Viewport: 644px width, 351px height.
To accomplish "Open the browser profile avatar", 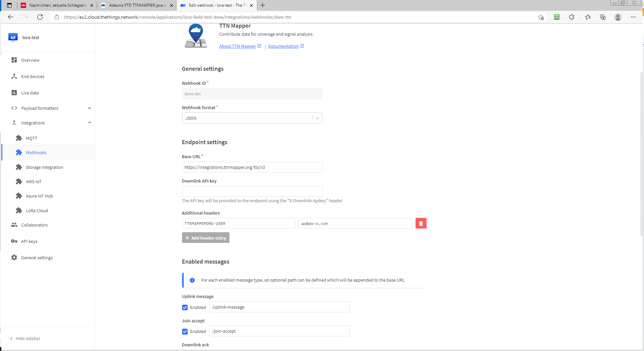I will point(618,17).
